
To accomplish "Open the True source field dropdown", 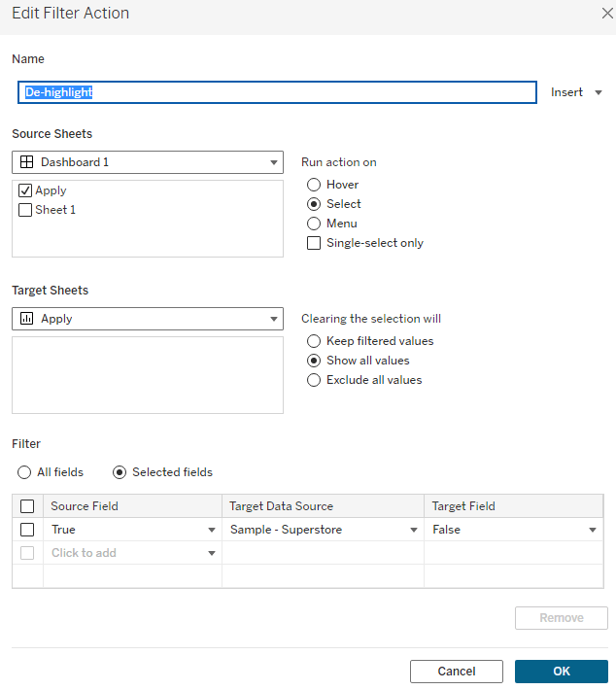I will 212,530.
